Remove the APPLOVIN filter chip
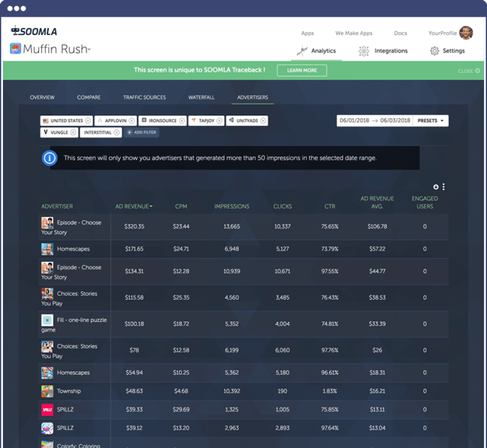 pyautogui.click(x=132, y=120)
